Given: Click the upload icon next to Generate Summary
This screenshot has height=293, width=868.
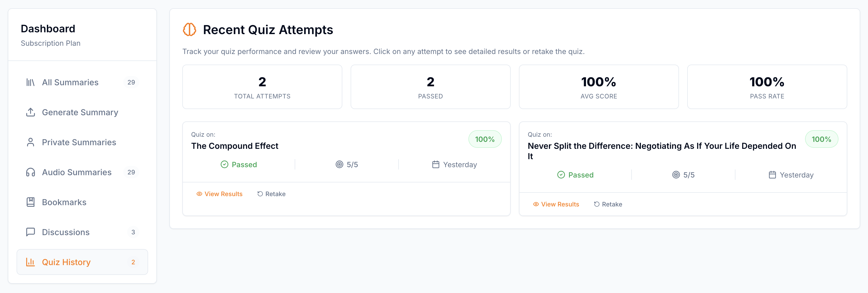Looking at the screenshot, I should point(31,112).
